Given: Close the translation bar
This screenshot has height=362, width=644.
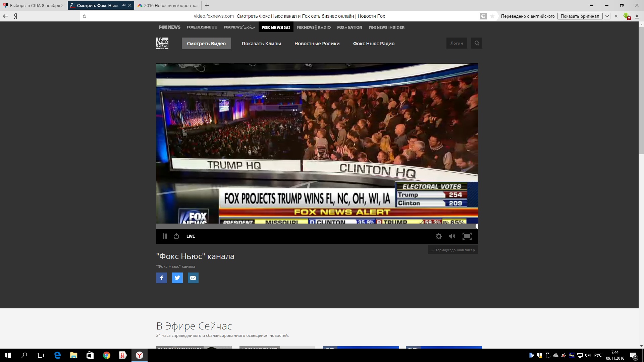Looking at the screenshot, I should (616, 16).
